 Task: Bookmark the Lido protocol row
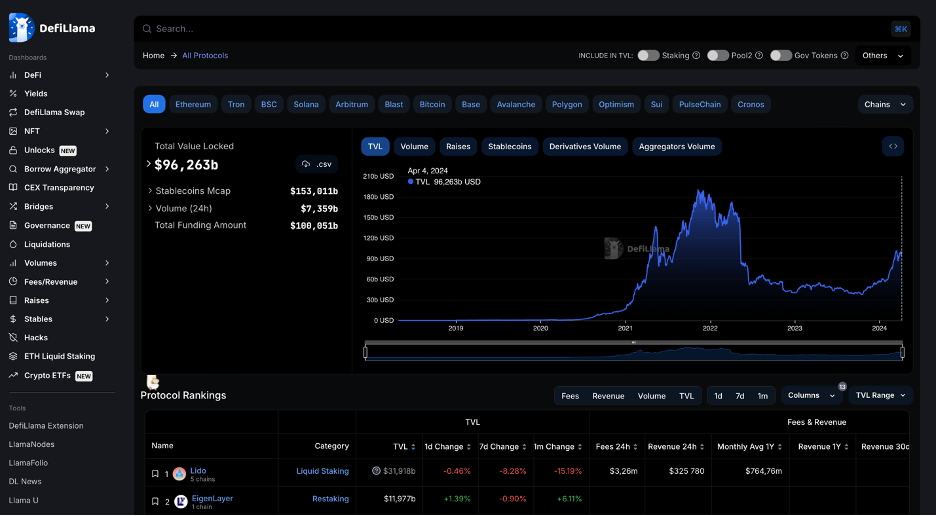click(x=155, y=474)
